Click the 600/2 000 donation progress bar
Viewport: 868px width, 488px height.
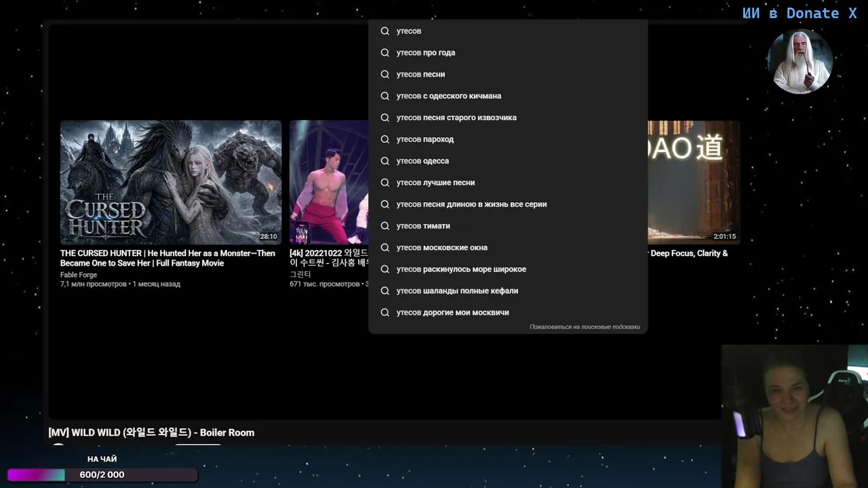(x=102, y=474)
